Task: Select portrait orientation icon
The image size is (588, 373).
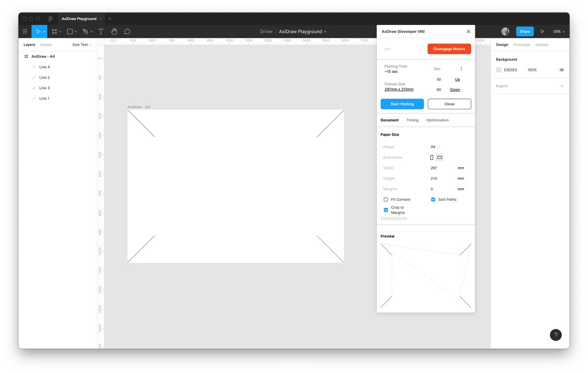Action: (432, 157)
